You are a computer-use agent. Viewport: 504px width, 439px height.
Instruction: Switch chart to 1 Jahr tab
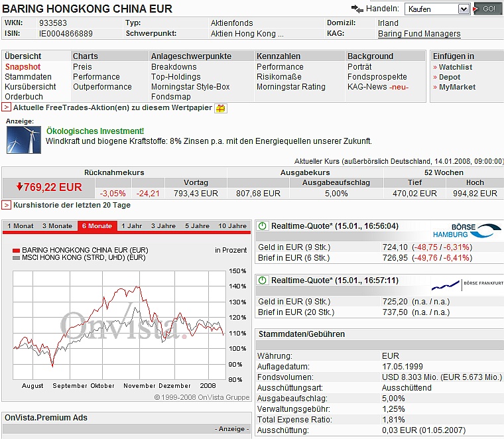pyautogui.click(x=131, y=226)
